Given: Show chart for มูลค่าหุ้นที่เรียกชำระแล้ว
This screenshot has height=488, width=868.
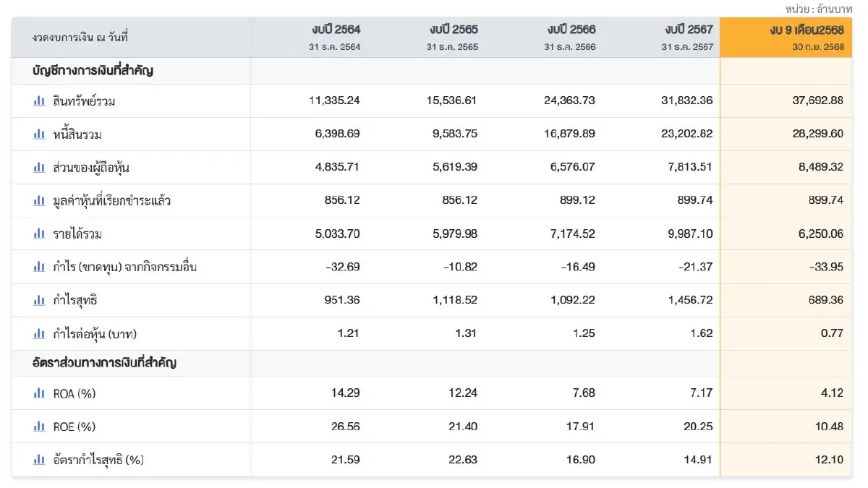Looking at the screenshot, I should coord(39,201).
